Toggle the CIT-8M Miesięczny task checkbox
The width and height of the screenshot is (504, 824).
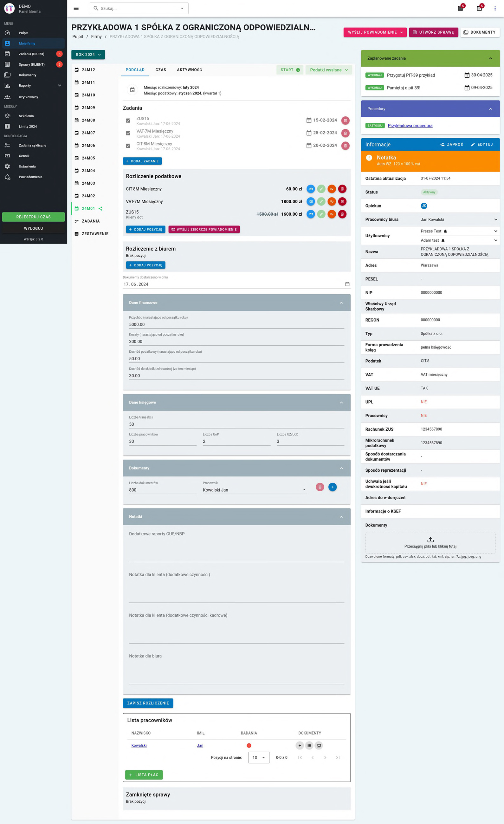click(128, 146)
